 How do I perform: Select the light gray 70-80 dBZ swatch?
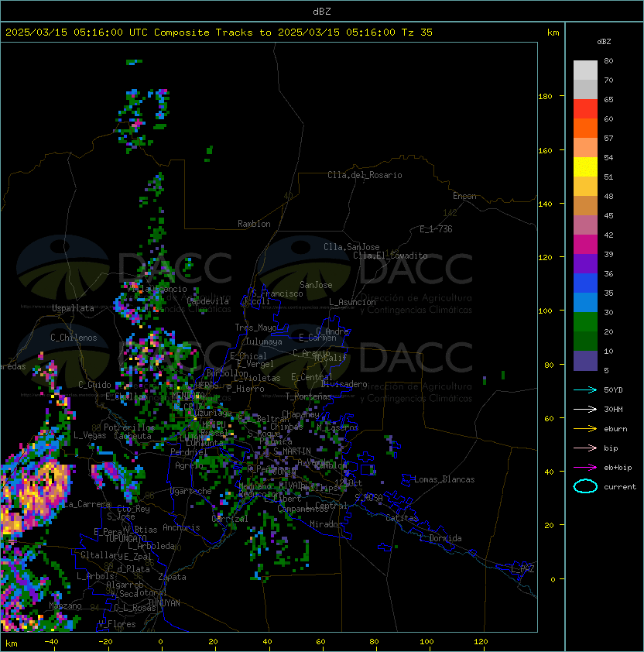click(585, 70)
